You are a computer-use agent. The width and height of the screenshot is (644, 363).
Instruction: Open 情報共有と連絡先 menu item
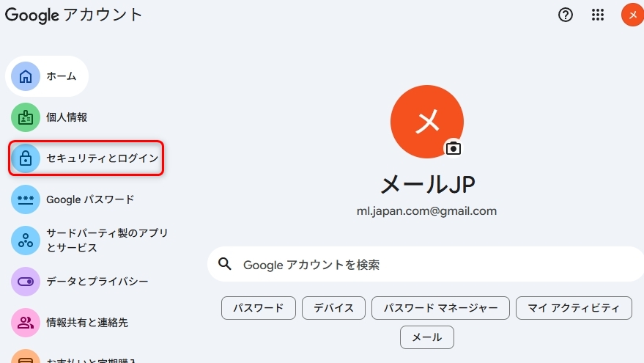pyautogui.click(x=70, y=323)
